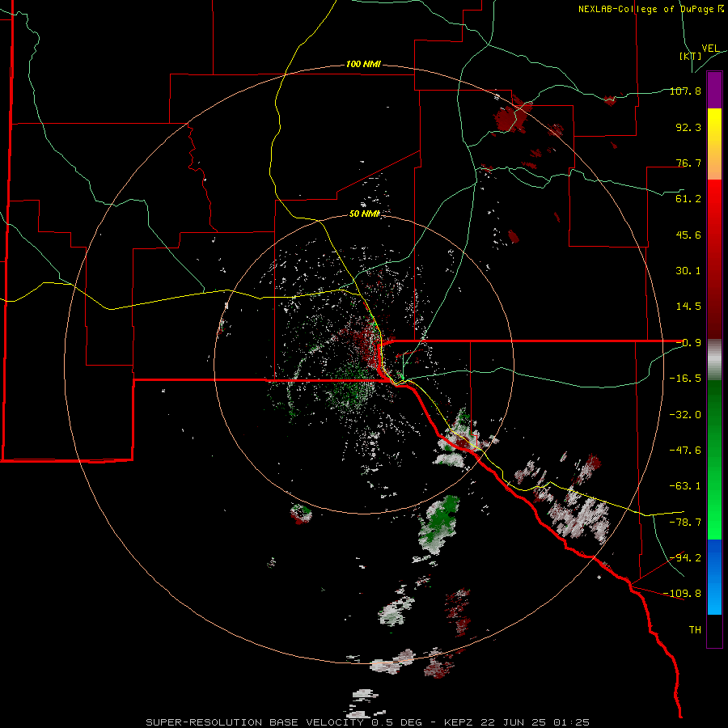Click the -32.0 value on the velocity scale
The height and width of the screenshot is (728, 728).
click(685, 415)
